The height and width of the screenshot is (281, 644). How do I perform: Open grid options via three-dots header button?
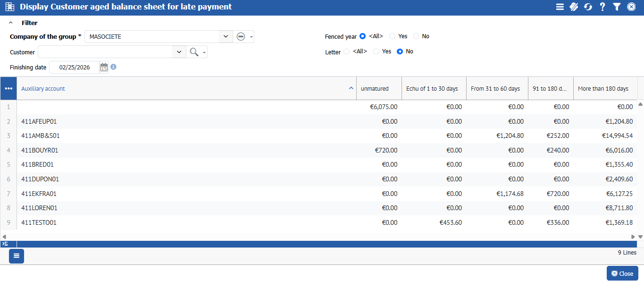coord(8,88)
